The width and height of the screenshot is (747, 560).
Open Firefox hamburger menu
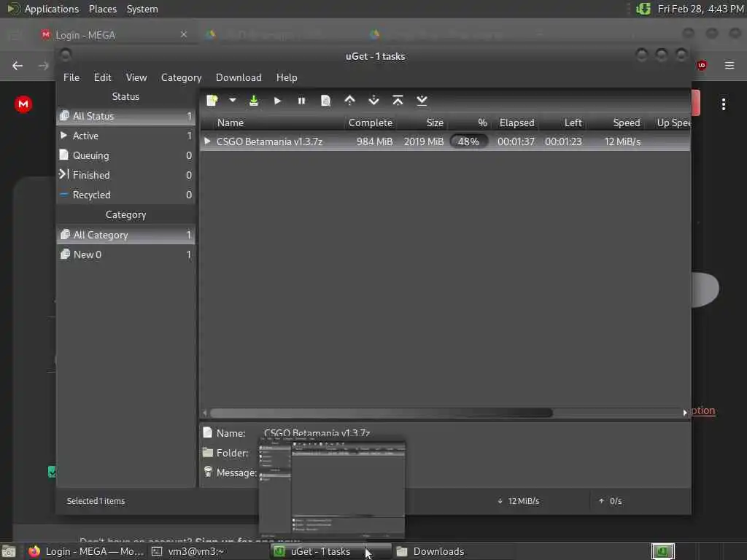click(729, 65)
